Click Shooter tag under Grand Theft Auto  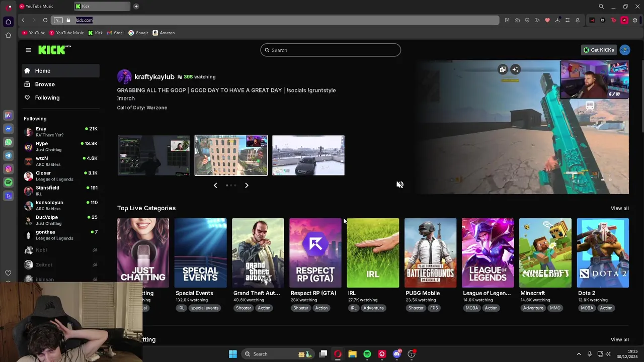[244, 308]
